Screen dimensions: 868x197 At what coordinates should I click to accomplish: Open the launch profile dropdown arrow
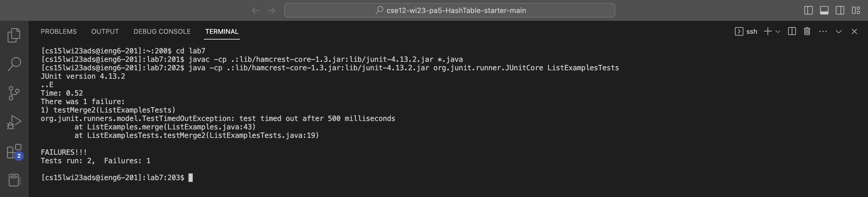pos(778,31)
